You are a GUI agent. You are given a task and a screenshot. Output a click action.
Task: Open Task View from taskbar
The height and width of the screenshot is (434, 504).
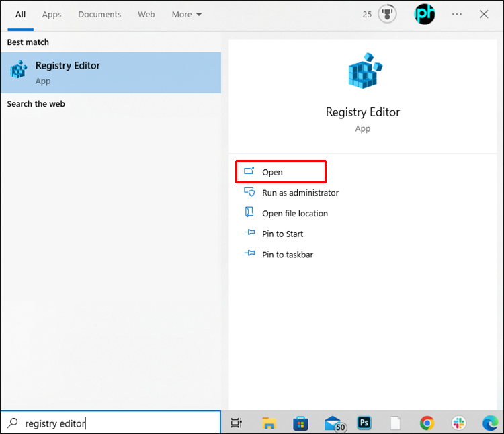pos(237,423)
